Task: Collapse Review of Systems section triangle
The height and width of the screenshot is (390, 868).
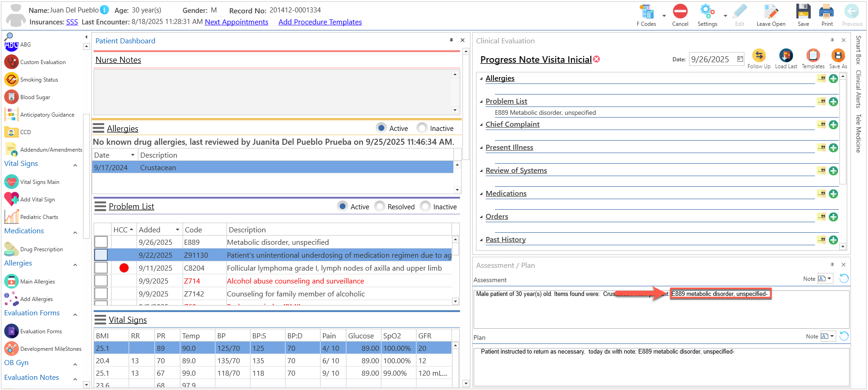Action: 482,171
